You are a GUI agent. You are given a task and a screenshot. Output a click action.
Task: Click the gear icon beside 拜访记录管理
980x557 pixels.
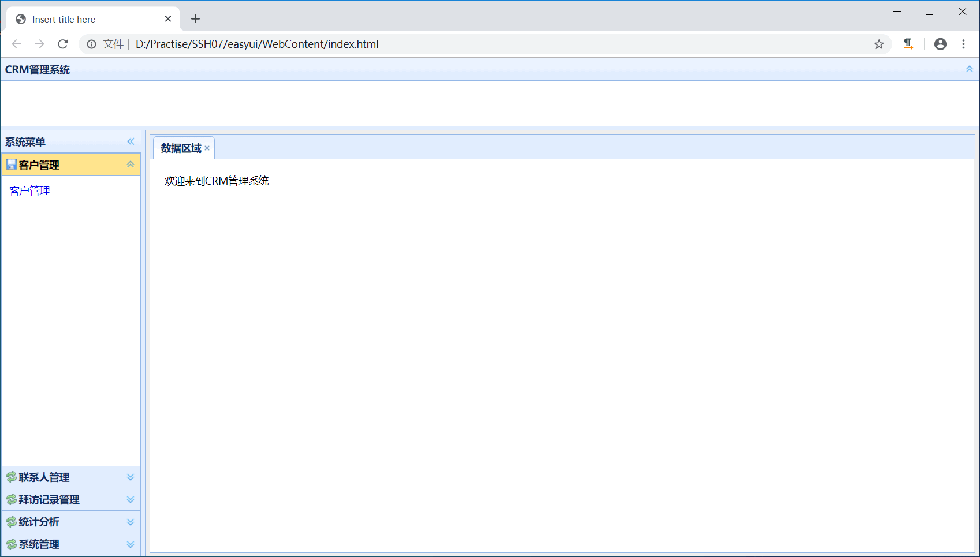10,499
